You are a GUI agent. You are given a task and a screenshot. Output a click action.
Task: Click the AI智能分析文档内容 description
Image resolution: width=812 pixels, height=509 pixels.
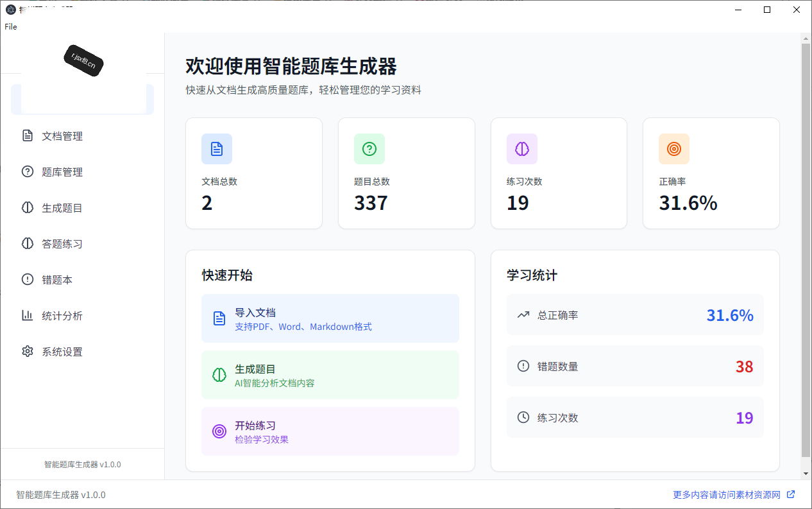275,383
